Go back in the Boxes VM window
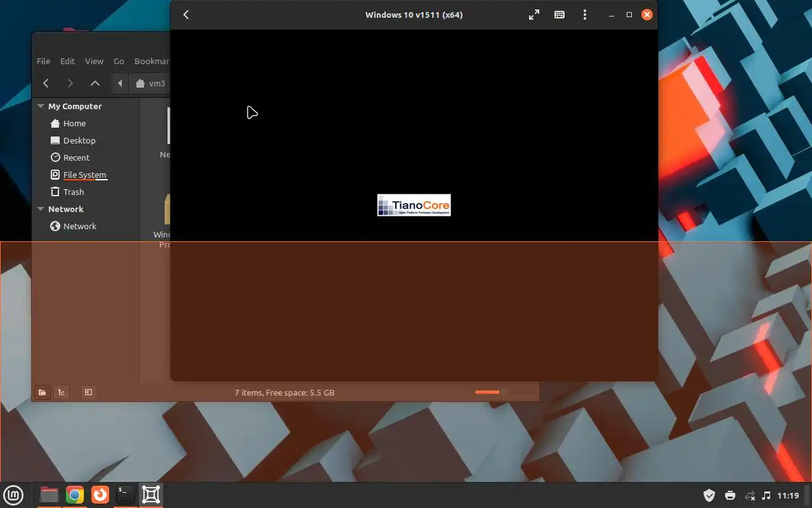The width and height of the screenshot is (812, 508). pyautogui.click(x=186, y=15)
